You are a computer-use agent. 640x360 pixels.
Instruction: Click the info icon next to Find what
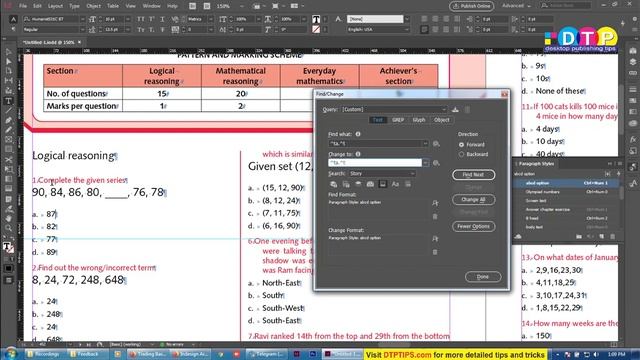tap(358, 134)
